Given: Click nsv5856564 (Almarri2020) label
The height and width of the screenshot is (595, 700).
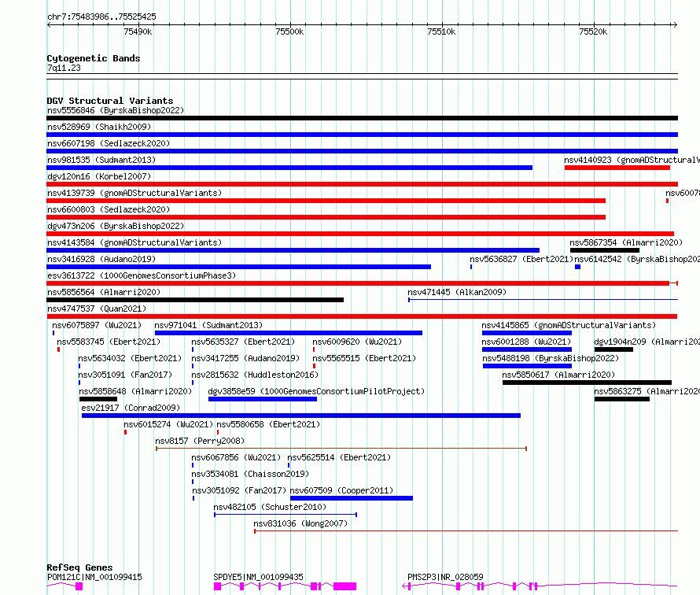Looking at the screenshot, I should coord(104,292).
